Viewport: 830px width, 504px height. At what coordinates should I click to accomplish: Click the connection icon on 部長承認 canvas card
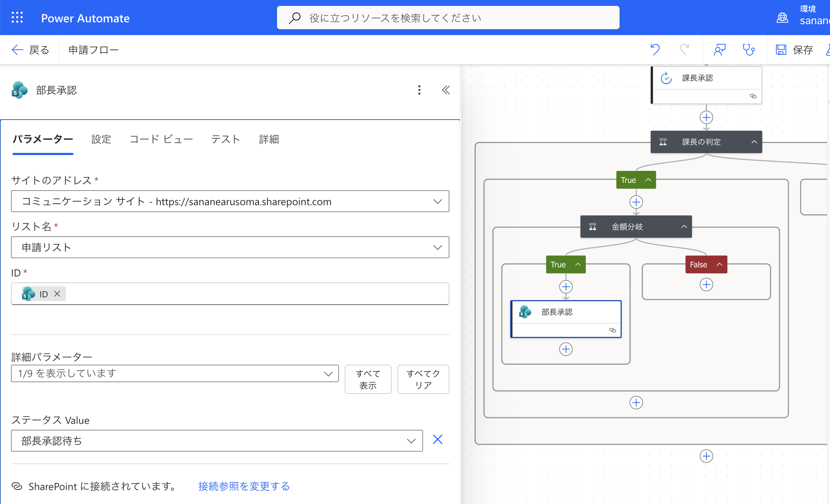[613, 330]
